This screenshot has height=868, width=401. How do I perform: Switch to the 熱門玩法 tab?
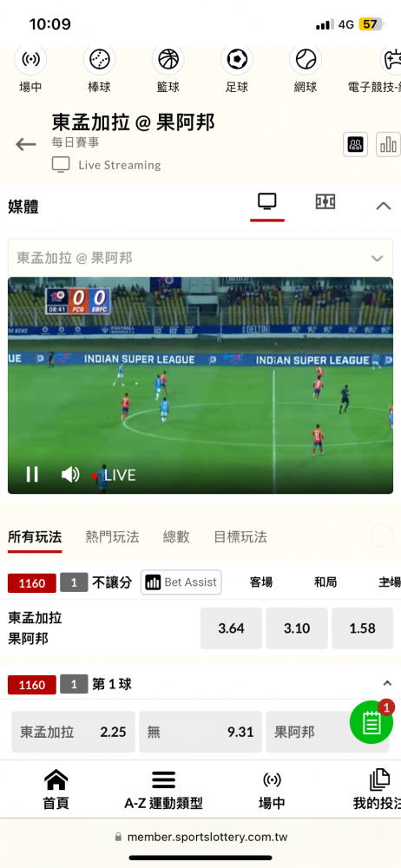point(112,536)
